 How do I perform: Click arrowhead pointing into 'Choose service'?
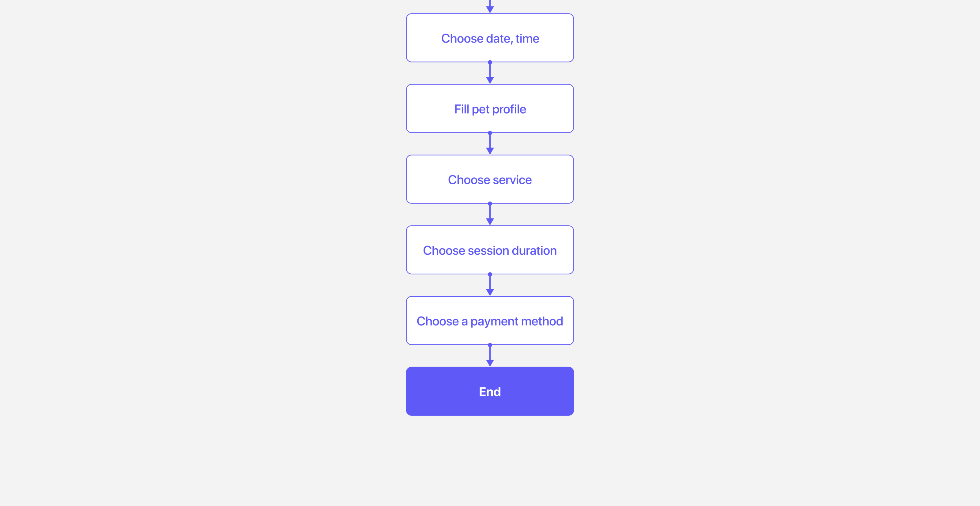pyautogui.click(x=490, y=151)
